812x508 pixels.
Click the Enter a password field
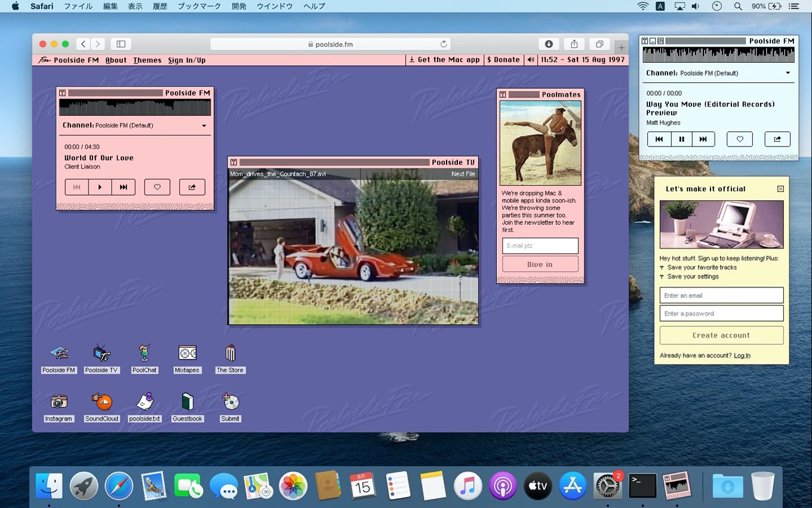tap(721, 313)
